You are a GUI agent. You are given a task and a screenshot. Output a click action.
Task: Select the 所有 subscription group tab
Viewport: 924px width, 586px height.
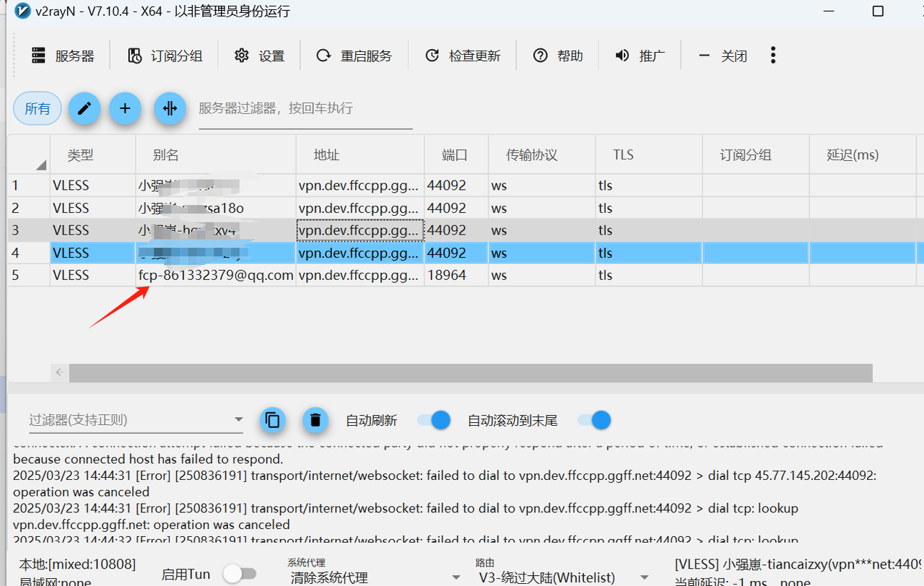(x=38, y=108)
